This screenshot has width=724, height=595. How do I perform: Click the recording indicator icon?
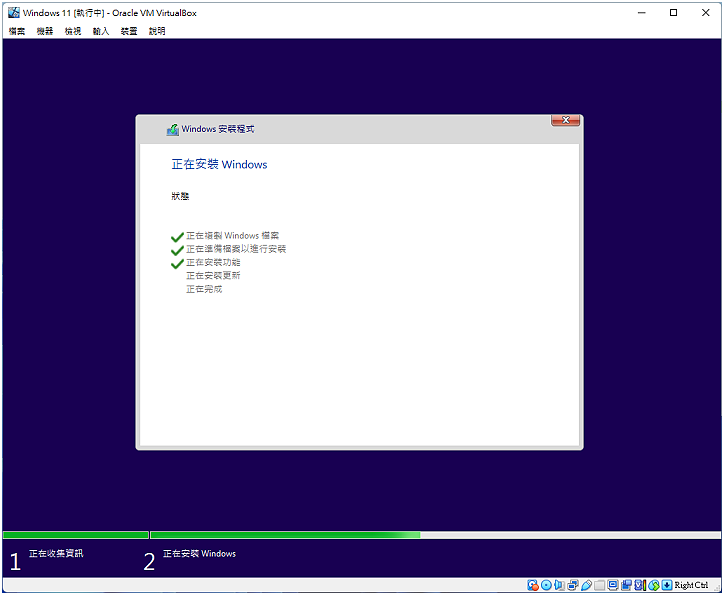(x=627, y=585)
